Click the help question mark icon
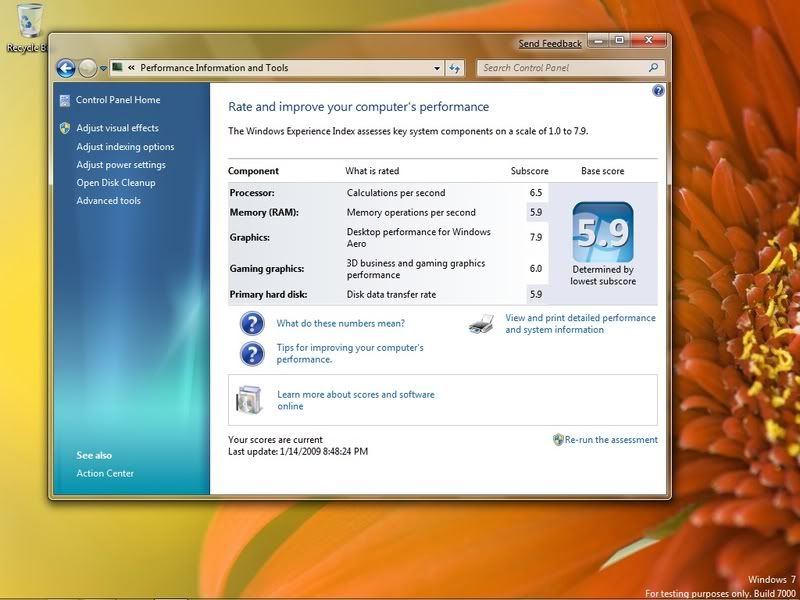Screen dimensions: 800x600 [x=658, y=90]
